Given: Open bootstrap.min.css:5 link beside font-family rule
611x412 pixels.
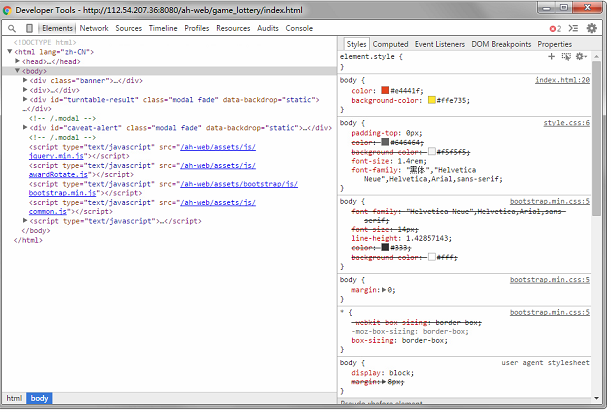Looking at the screenshot, I should click(550, 202).
